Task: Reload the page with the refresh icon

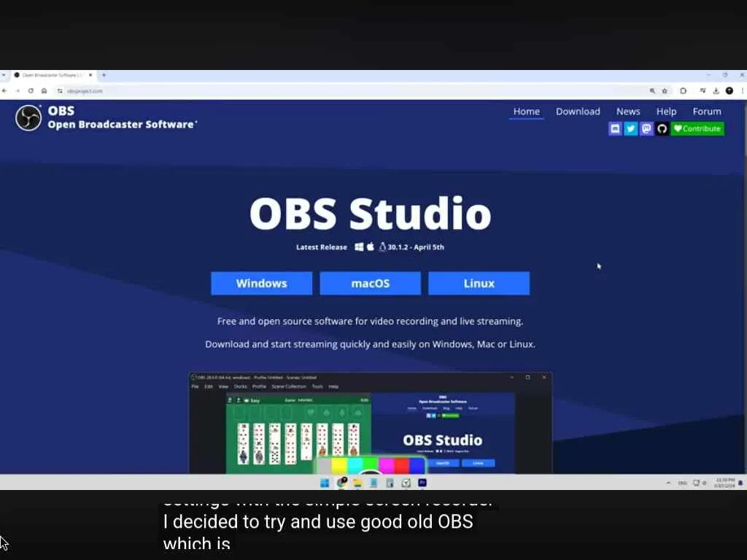Action: pyautogui.click(x=31, y=90)
